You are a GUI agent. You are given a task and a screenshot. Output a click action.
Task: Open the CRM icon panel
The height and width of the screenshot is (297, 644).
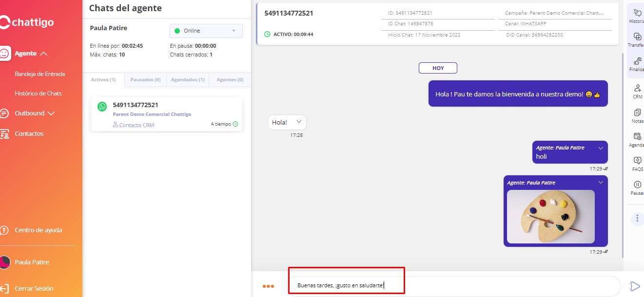click(637, 89)
